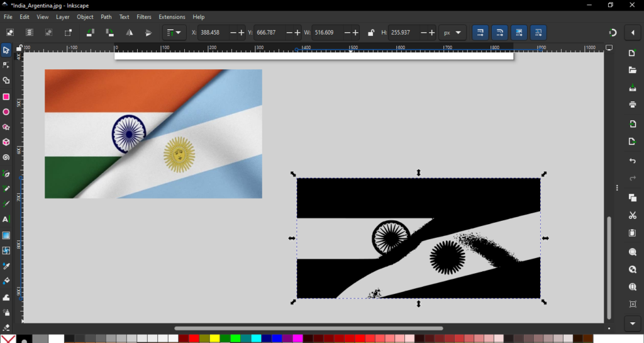Rotate selection 90° counter-clockwise
The width and height of the screenshot is (644, 343).
coord(91,33)
